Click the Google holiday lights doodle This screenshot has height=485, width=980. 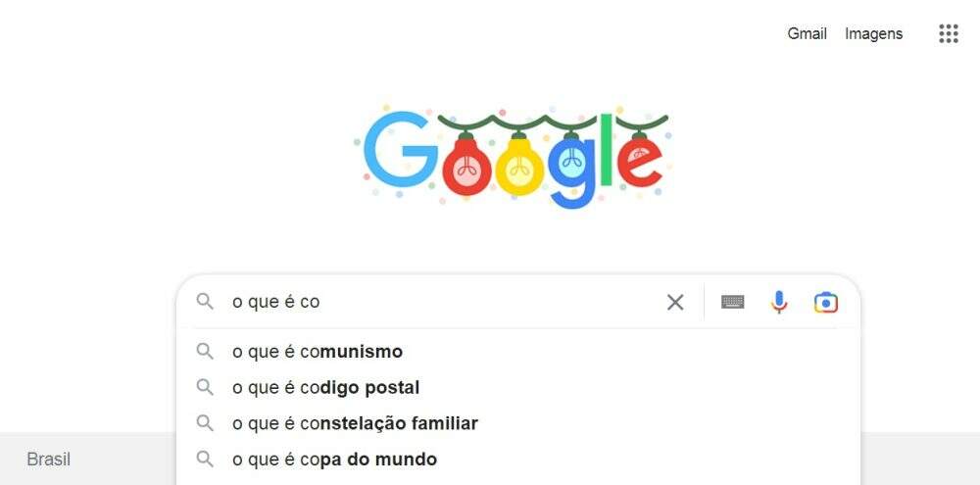coord(514,157)
